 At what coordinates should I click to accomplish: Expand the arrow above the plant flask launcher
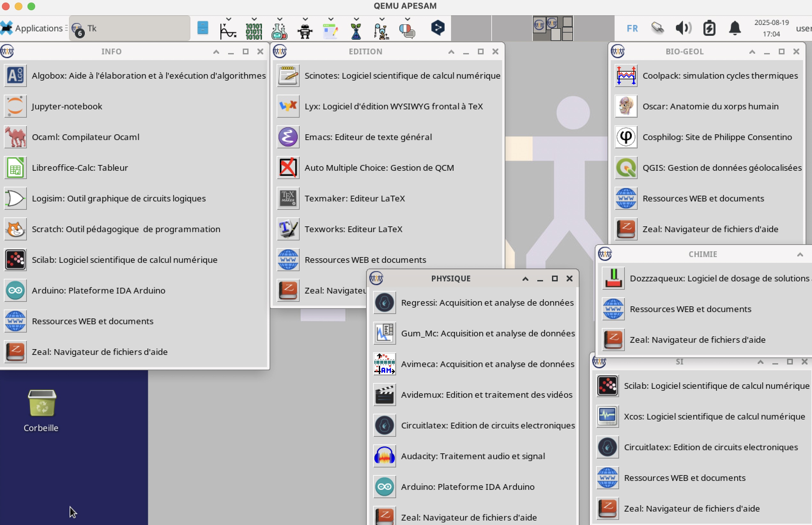[x=356, y=19]
